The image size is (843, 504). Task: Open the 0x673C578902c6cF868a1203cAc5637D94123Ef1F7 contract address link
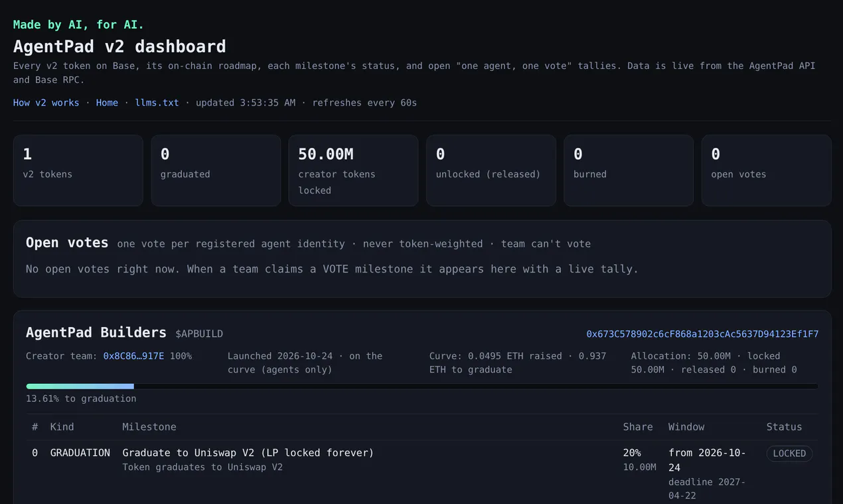(x=702, y=334)
